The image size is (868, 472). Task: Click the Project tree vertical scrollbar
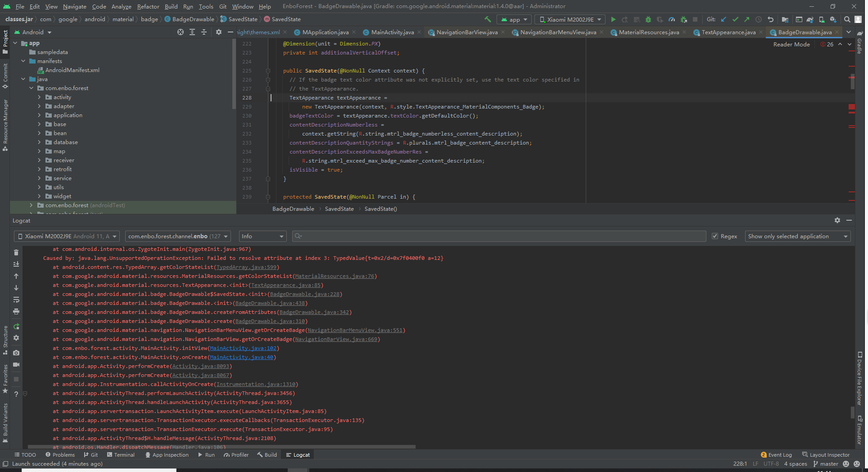[x=234, y=74]
